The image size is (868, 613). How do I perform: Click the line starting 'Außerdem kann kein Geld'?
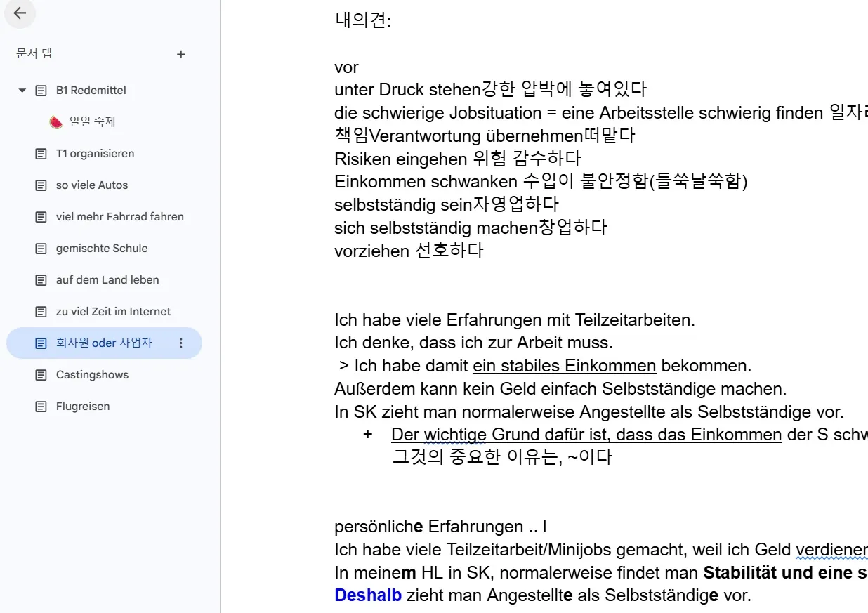pyautogui.click(x=561, y=389)
